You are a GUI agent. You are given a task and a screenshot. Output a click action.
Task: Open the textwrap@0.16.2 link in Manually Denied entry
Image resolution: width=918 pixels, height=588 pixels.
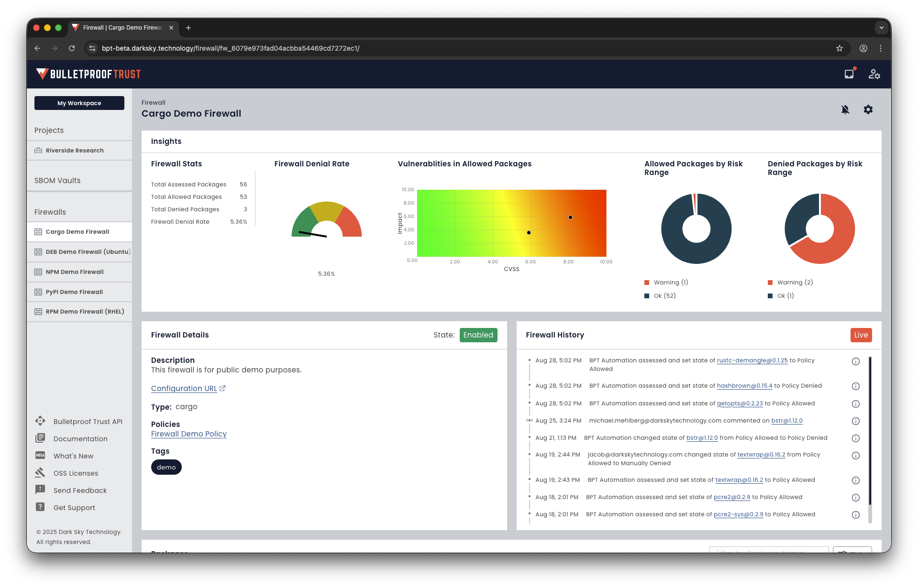pyautogui.click(x=761, y=455)
